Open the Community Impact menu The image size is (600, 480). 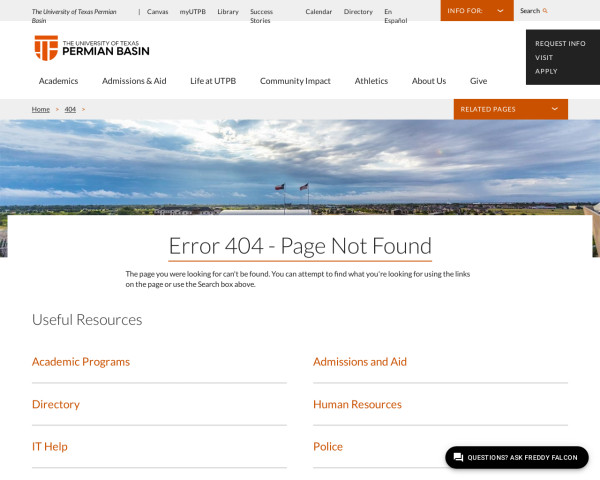[x=295, y=81]
